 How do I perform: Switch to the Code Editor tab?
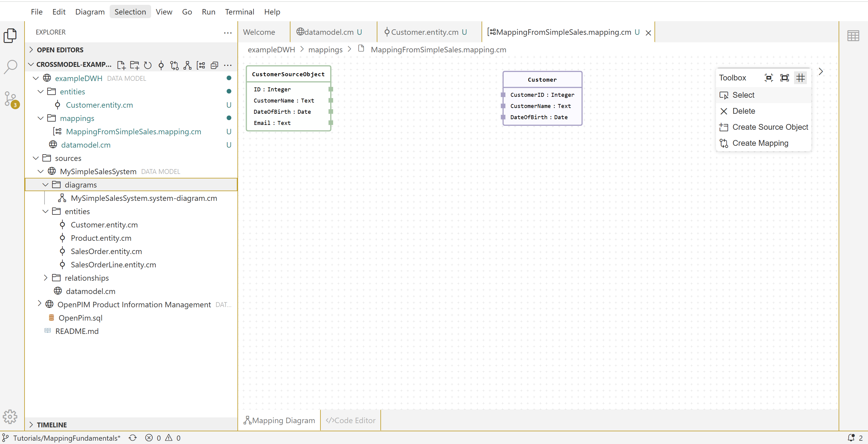[x=350, y=420]
